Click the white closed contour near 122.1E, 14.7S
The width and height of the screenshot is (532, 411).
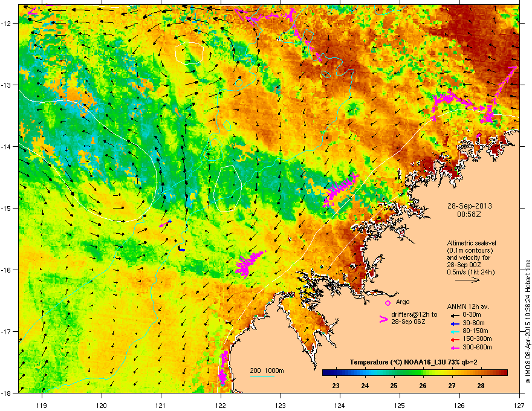tap(227, 189)
